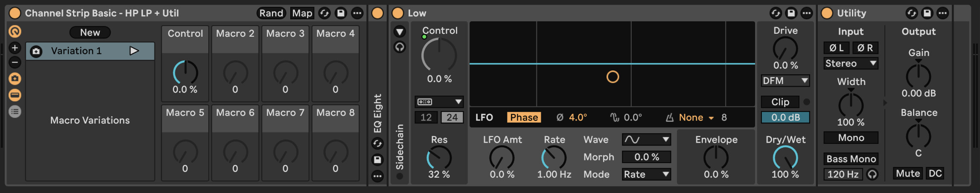Open the Channel Strip Basic options menu
Image resolution: width=980 pixels, height=193 pixels.
pos(357,13)
